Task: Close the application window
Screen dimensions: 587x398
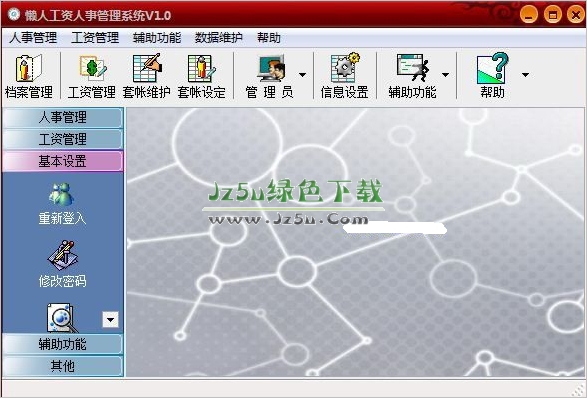Action: tap(576, 15)
